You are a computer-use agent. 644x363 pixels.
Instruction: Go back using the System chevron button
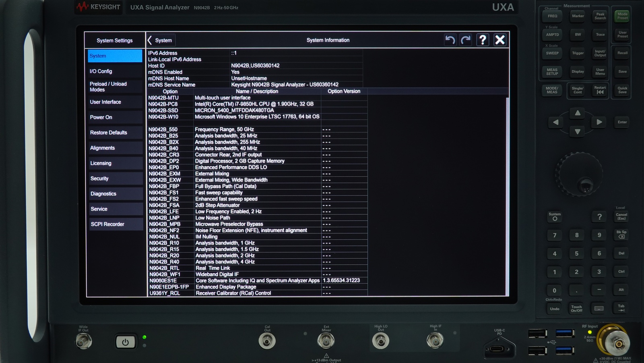click(x=161, y=40)
